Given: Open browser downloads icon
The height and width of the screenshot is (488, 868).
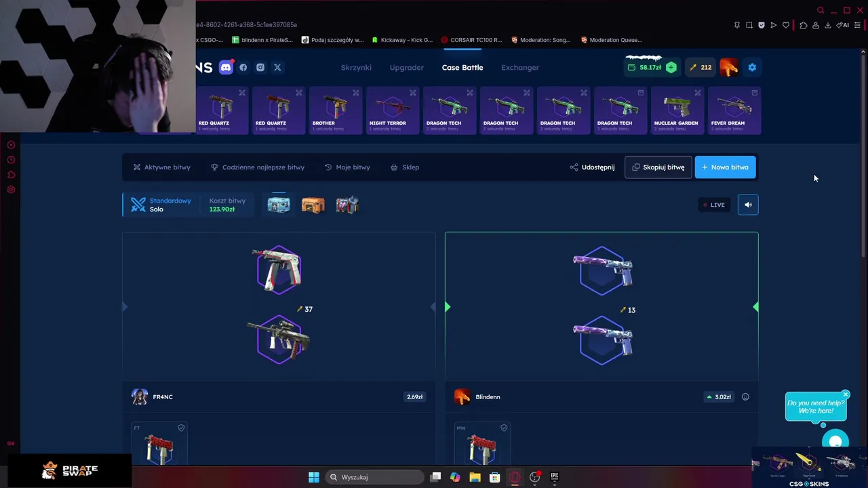Looking at the screenshot, I should [828, 25].
